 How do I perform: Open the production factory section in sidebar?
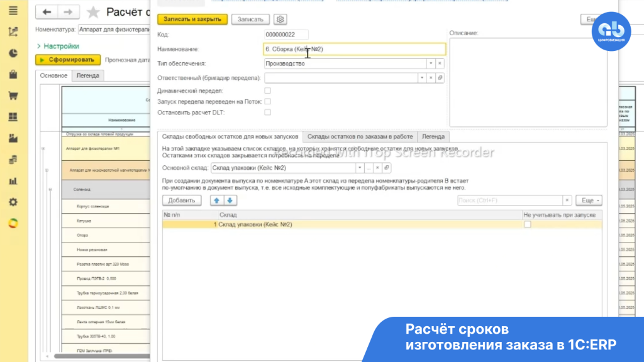pyautogui.click(x=13, y=138)
